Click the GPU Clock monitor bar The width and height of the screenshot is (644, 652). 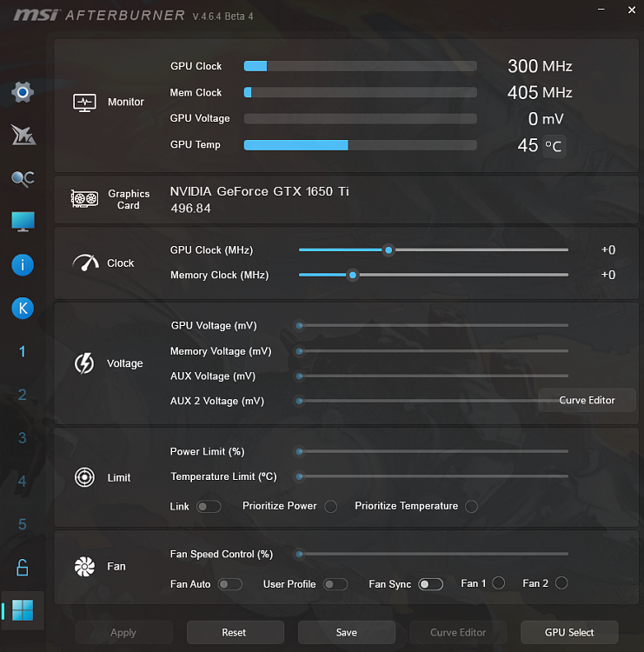pos(361,66)
